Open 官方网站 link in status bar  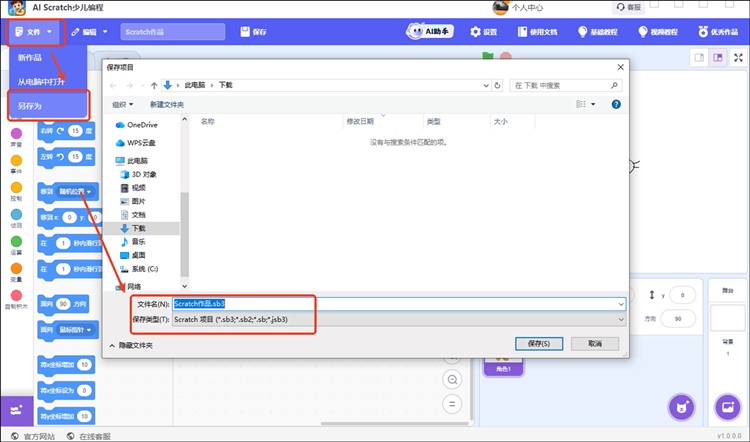tap(33, 436)
